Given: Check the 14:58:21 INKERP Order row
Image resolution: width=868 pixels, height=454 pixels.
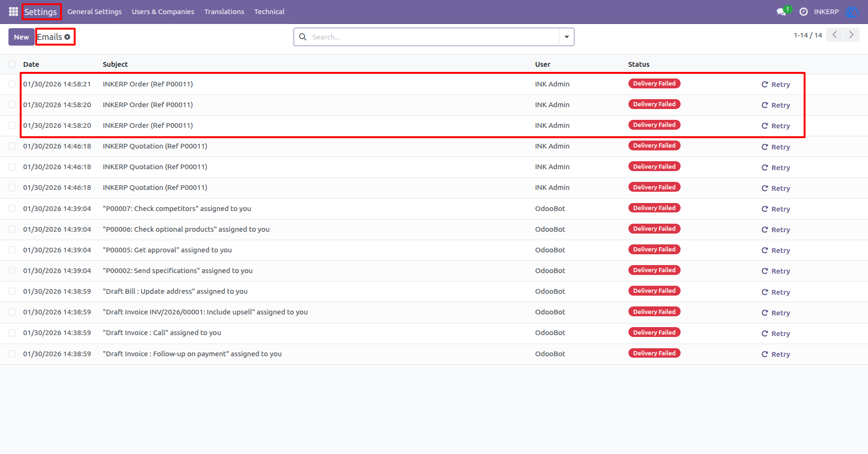Looking at the screenshot, I should click(x=12, y=84).
